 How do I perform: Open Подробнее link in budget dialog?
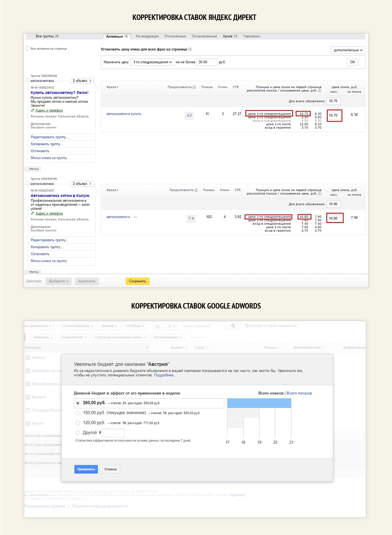click(165, 375)
